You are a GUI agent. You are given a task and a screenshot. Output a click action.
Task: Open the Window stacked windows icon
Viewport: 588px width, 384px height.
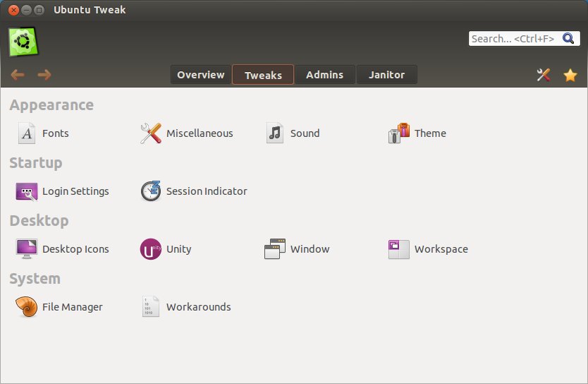[275, 249]
